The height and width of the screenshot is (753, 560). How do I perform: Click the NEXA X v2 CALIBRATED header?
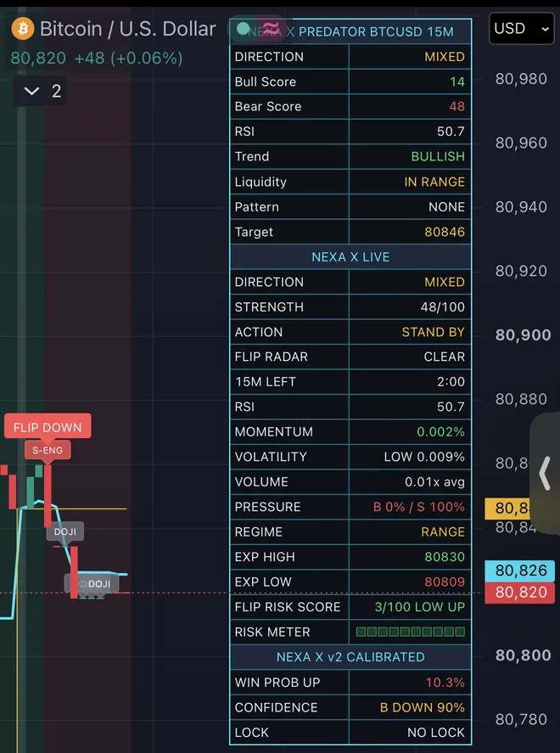[350, 657]
